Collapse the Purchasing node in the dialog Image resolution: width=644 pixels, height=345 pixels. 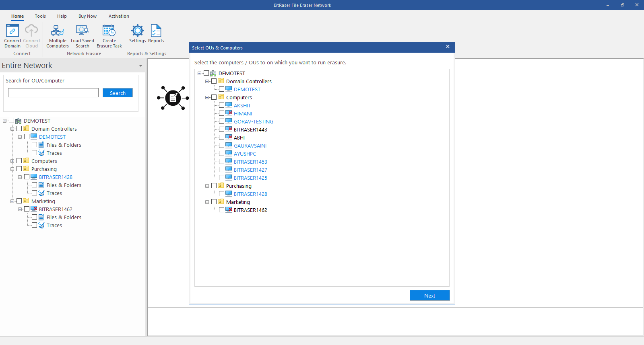[207, 186]
